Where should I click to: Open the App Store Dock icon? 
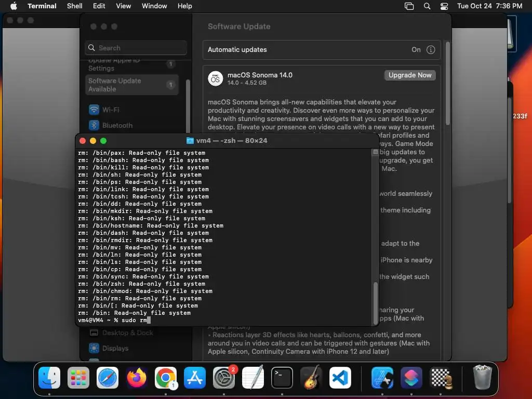pyautogui.click(x=195, y=378)
